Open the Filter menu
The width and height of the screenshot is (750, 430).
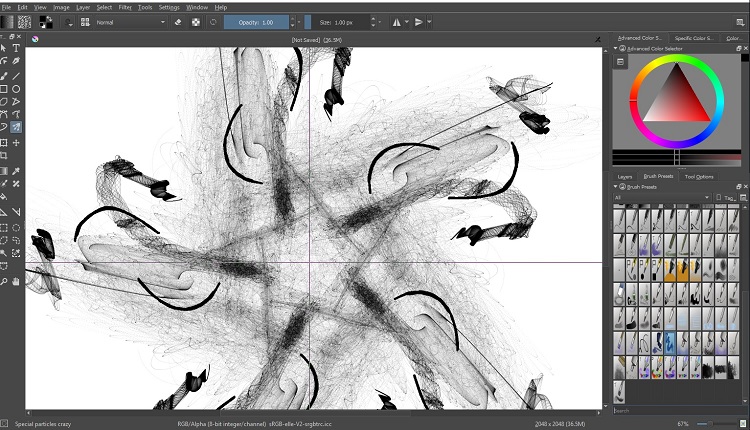123,6
